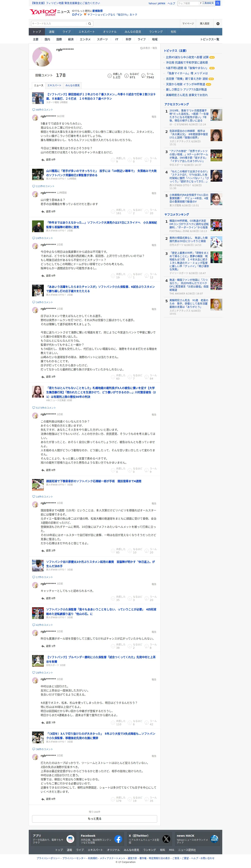Click the 非表示・報告 block icon on profile

click(x=142, y=48)
